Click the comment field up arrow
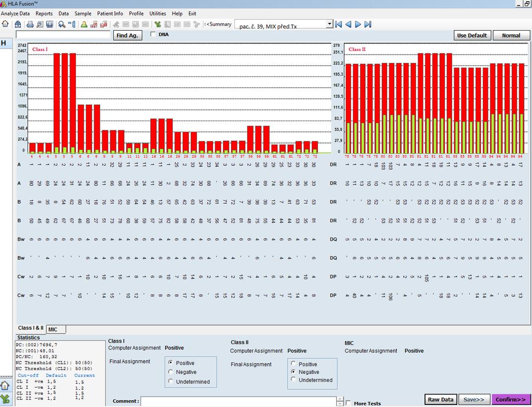 coord(340,399)
